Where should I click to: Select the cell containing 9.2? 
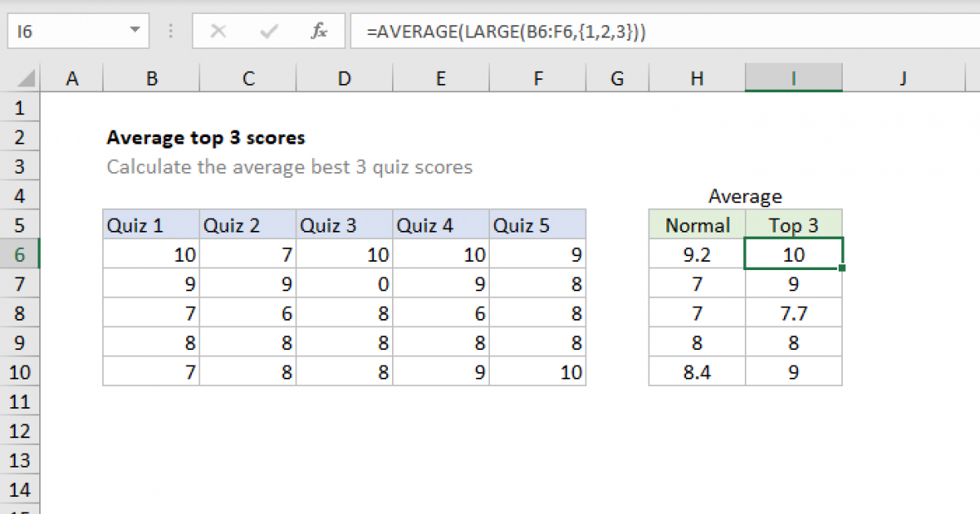[x=697, y=254]
